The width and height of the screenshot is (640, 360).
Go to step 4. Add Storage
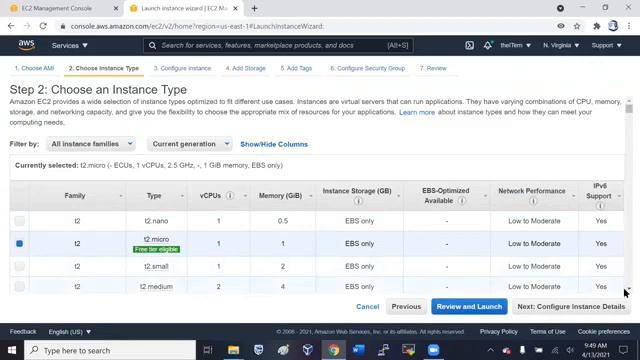tap(245, 68)
